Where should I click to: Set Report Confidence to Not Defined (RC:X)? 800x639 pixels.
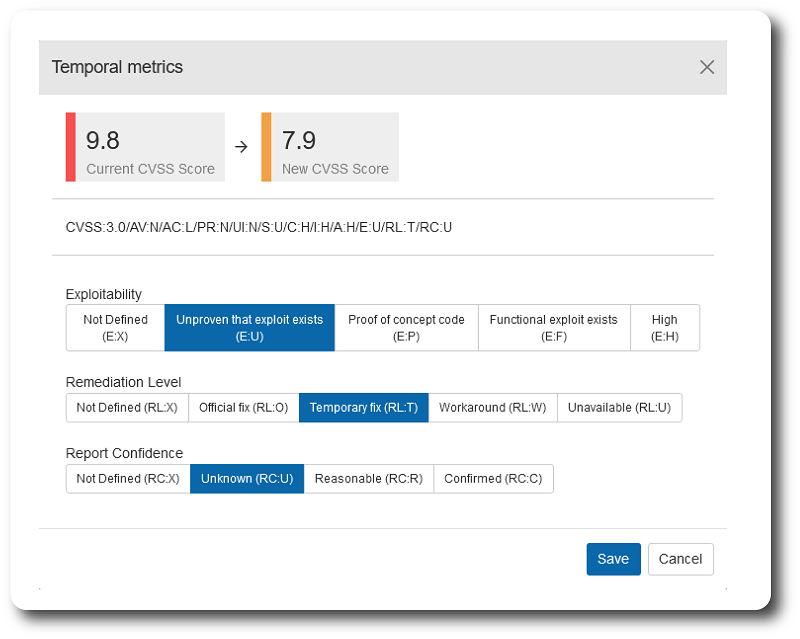[x=128, y=479]
